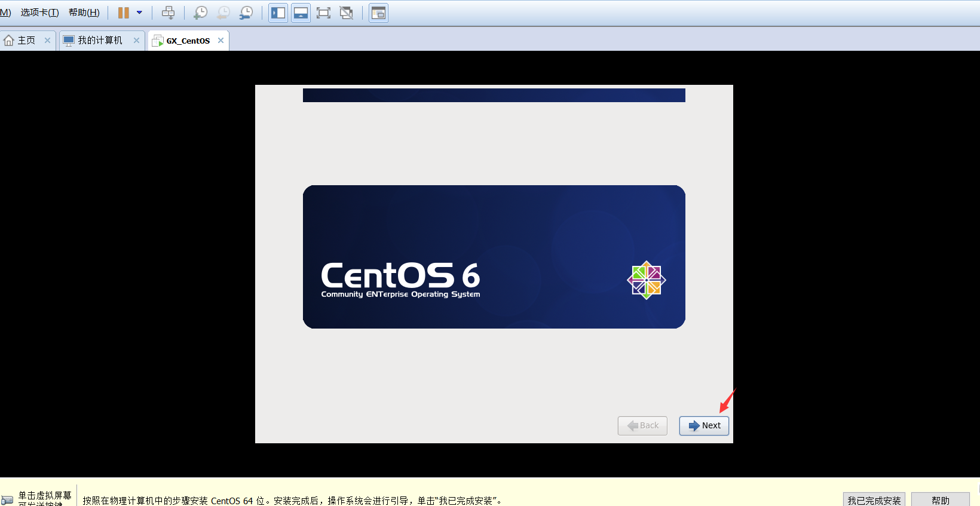Send Ctrl+Alt+Del to the virtual machine
This screenshot has height=506, width=980.
tap(169, 13)
